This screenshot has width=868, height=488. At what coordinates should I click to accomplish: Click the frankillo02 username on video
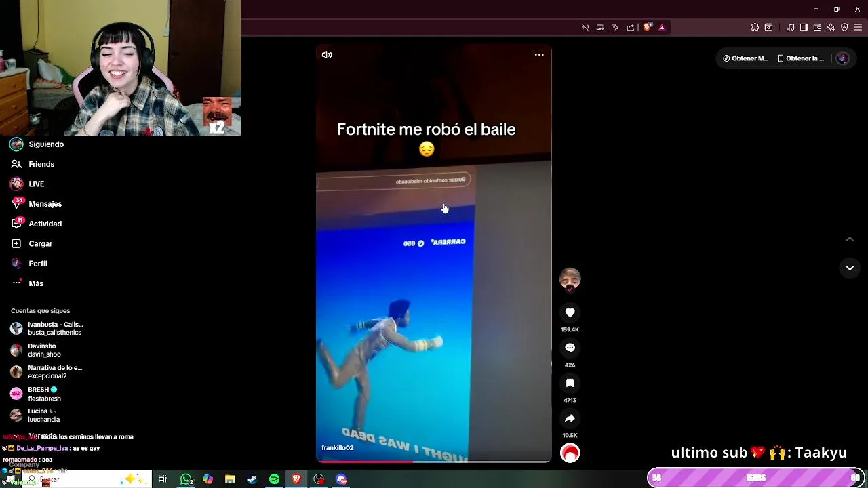(337, 448)
